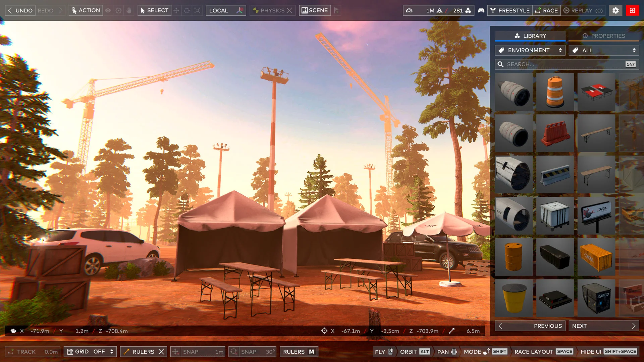Open the ALL filter dropdown
Screen dimensions: 644x362
pyautogui.click(x=603, y=50)
